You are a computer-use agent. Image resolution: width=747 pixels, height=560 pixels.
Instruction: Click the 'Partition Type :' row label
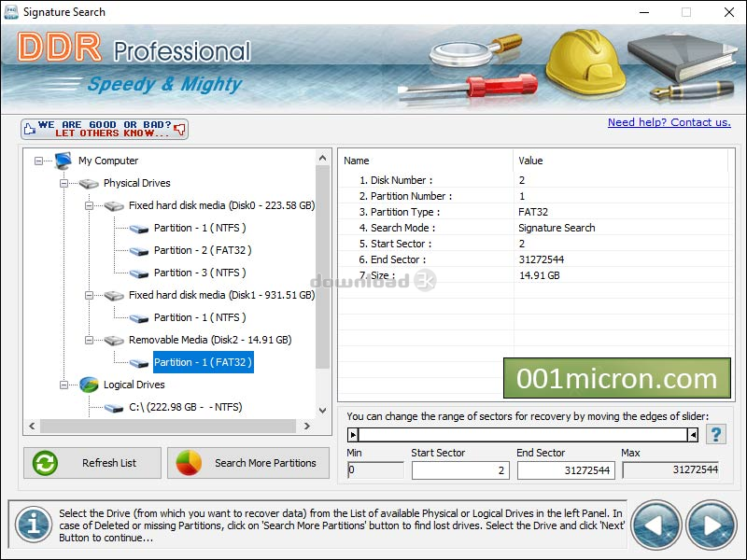coord(400,212)
